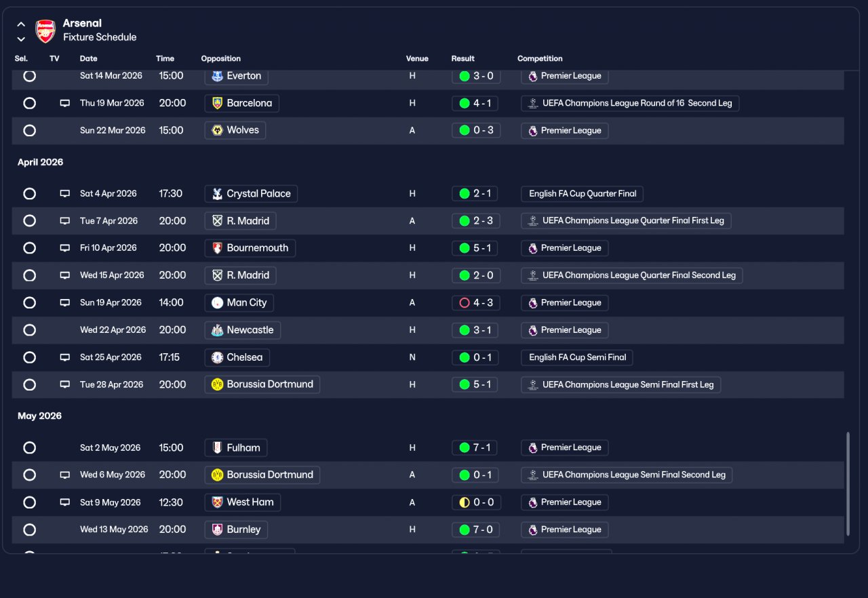This screenshot has height=598, width=868.
Task: Click the Burnley club badge
Action: pyautogui.click(x=217, y=530)
